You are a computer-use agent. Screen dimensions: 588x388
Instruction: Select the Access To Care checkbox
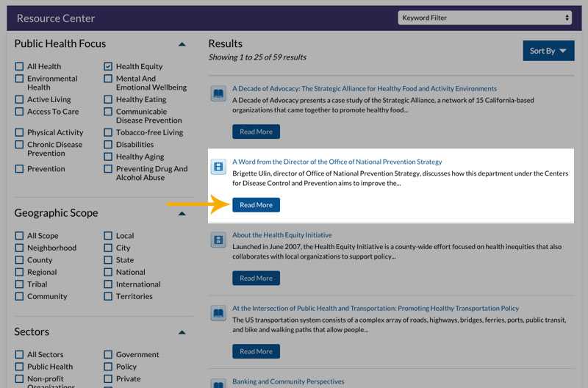click(19, 112)
